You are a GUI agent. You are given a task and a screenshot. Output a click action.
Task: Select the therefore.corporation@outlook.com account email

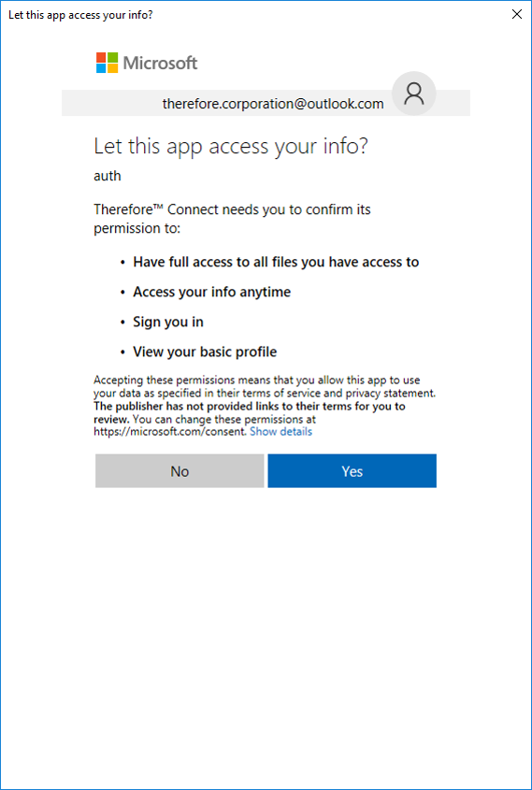(273, 104)
